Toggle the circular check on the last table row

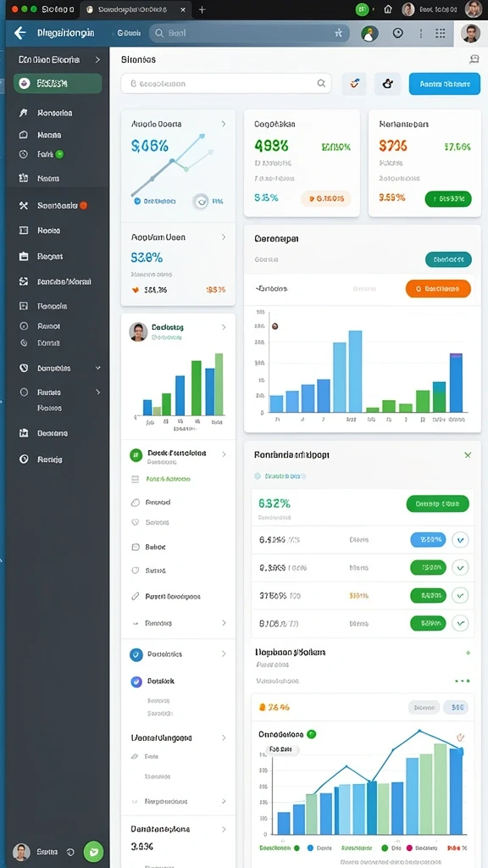click(460, 623)
